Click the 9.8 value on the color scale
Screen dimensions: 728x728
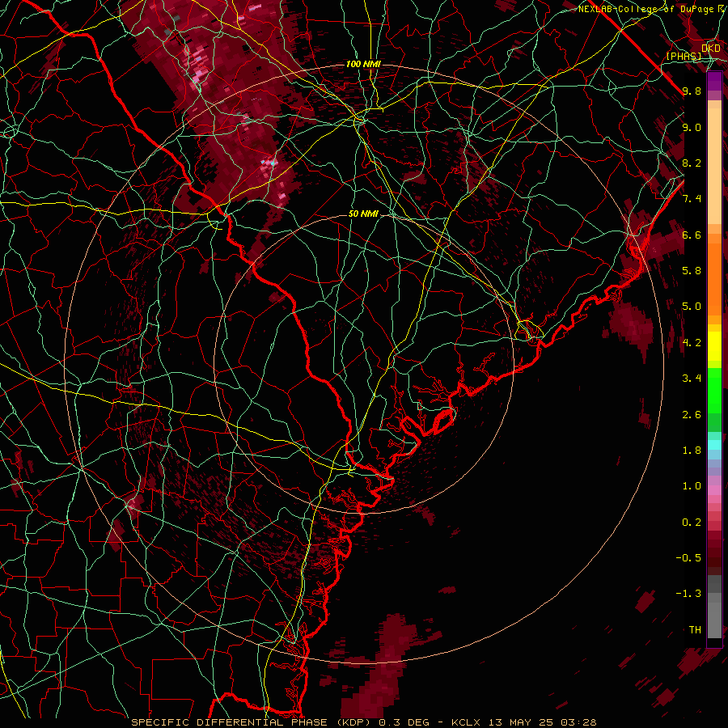click(692, 91)
